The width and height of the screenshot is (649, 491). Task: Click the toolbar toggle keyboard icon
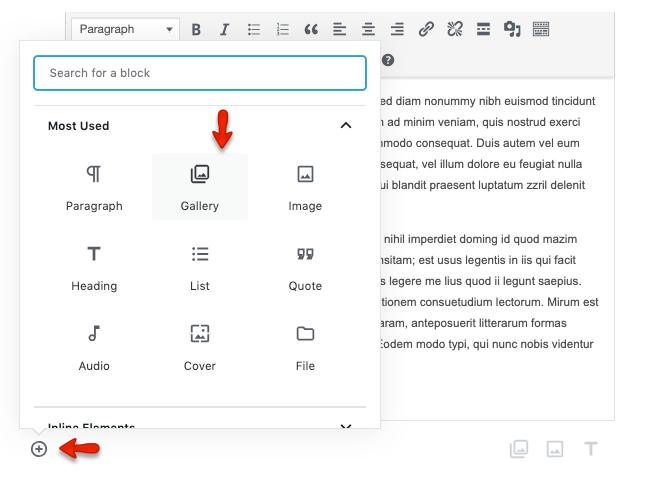[541, 29]
